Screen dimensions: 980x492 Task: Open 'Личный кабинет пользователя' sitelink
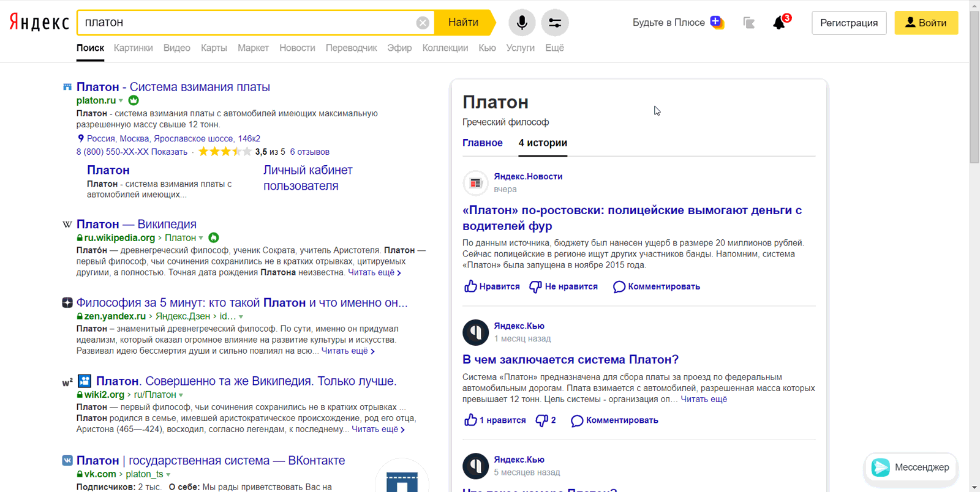308,178
